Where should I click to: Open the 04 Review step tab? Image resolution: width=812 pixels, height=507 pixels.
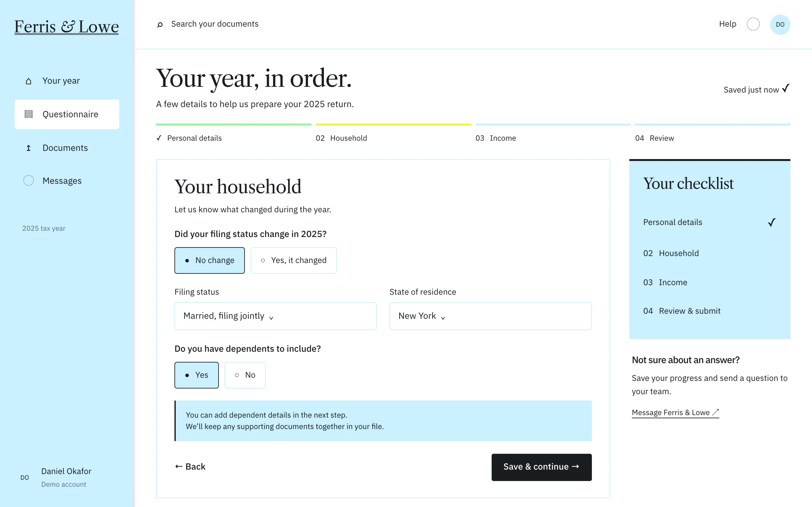[654, 138]
